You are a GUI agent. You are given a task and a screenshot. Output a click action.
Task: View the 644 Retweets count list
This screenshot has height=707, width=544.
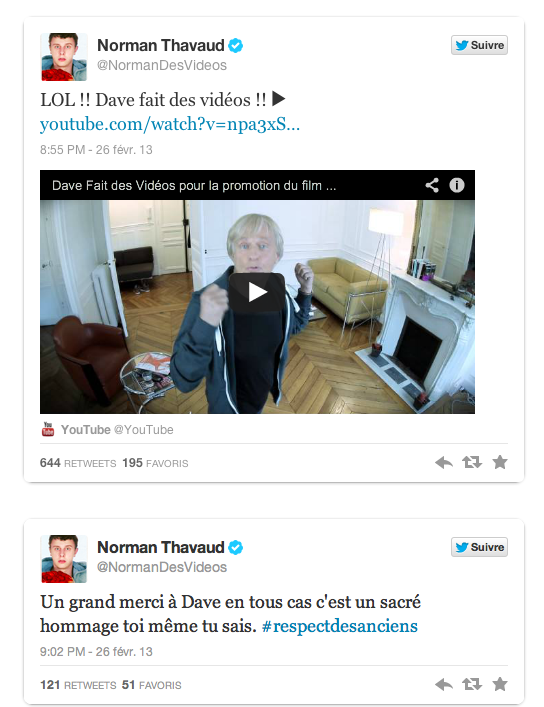(78, 463)
